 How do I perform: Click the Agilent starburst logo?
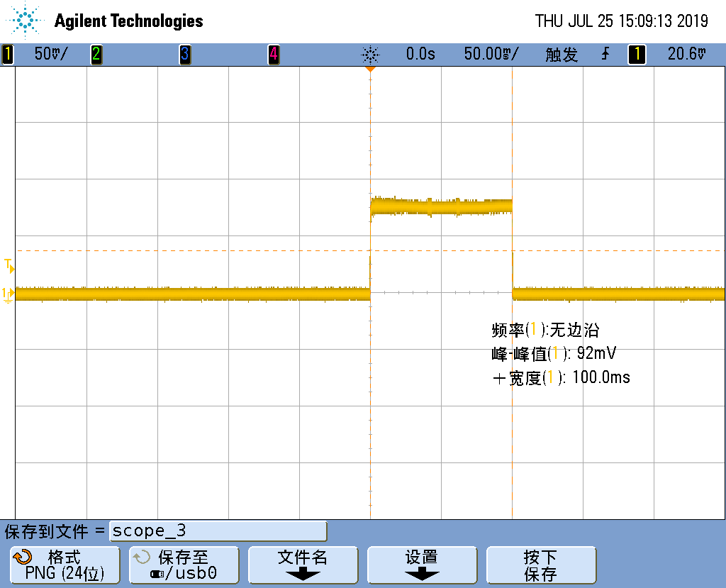(x=23, y=21)
